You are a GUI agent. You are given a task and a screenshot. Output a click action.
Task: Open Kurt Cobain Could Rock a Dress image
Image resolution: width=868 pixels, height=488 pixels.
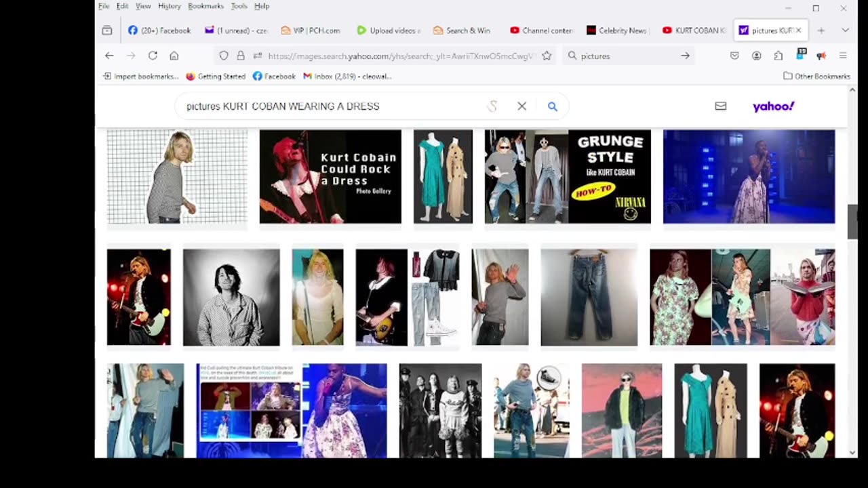[x=330, y=176]
